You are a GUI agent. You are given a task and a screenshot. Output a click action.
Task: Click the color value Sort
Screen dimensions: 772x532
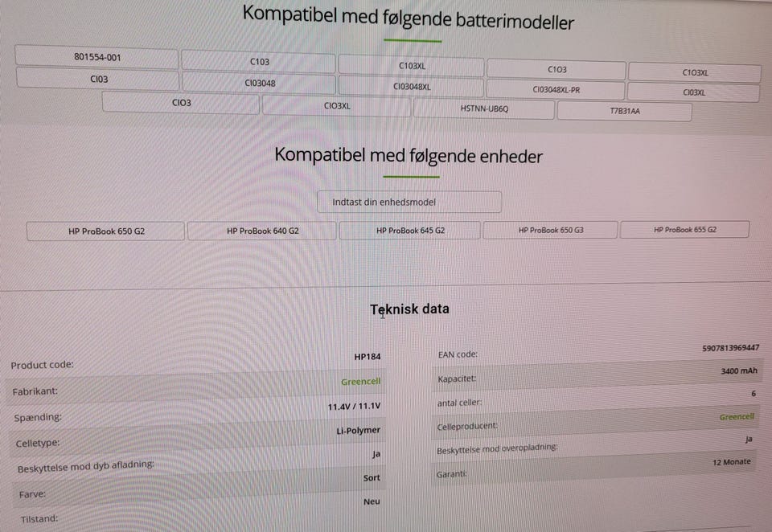click(x=372, y=477)
